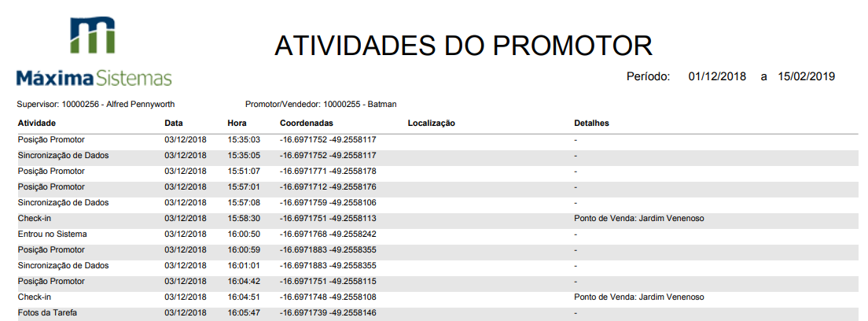Select the Localização column header
Viewport: 868px width, 321px height.
[432, 123]
